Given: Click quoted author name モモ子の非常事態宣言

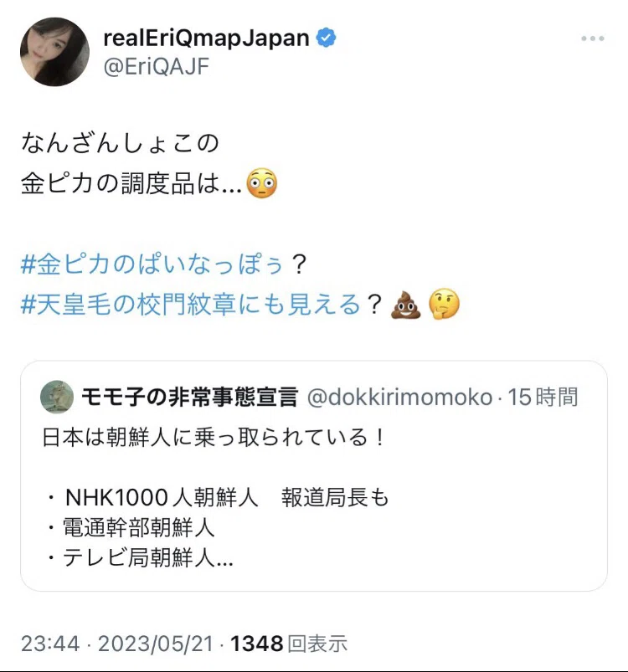Looking at the screenshot, I should [x=189, y=397].
